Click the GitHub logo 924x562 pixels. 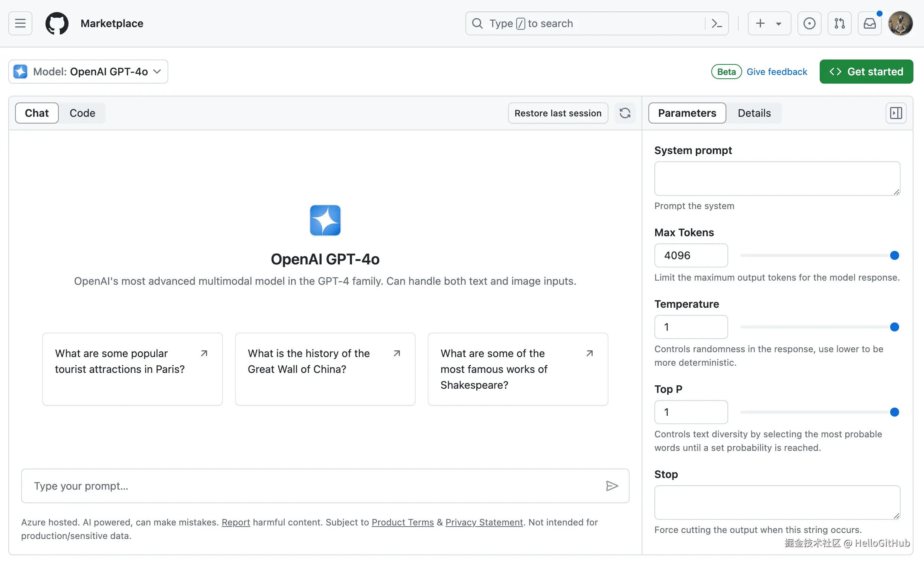(57, 23)
